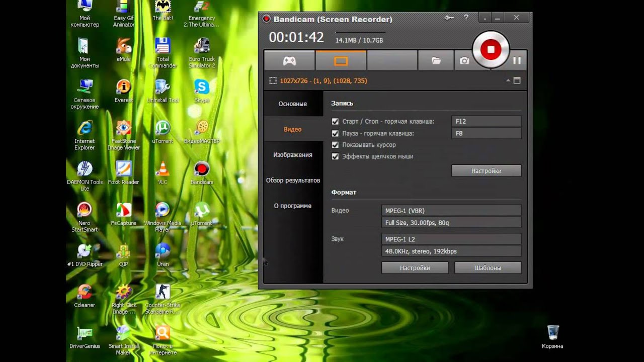Screen dimensions: 644x362
Task: Open Корзина recycle bin icon
Action: (552, 337)
